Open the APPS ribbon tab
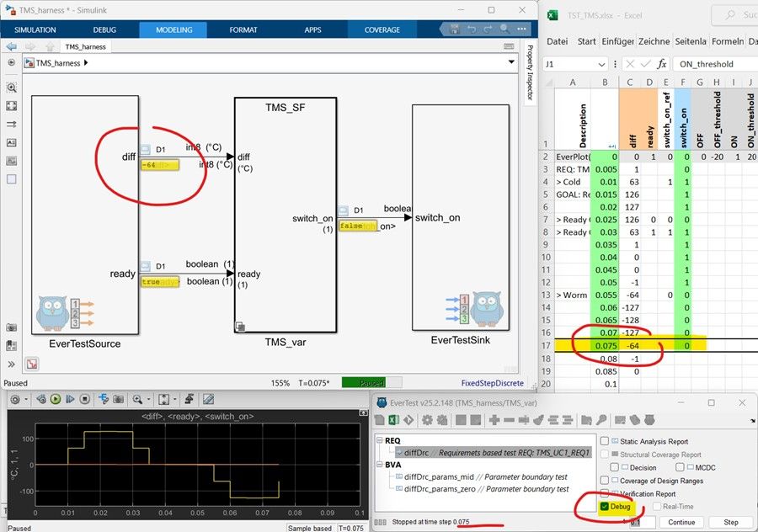758x532 pixels. pyautogui.click(x=312, y=29)
